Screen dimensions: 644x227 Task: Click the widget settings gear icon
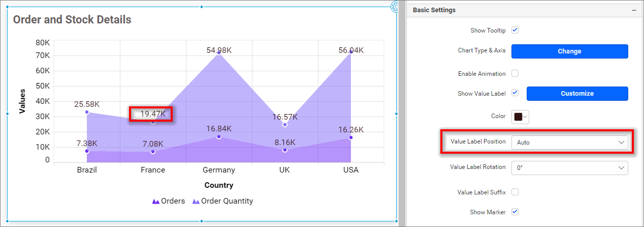(396, 7)
